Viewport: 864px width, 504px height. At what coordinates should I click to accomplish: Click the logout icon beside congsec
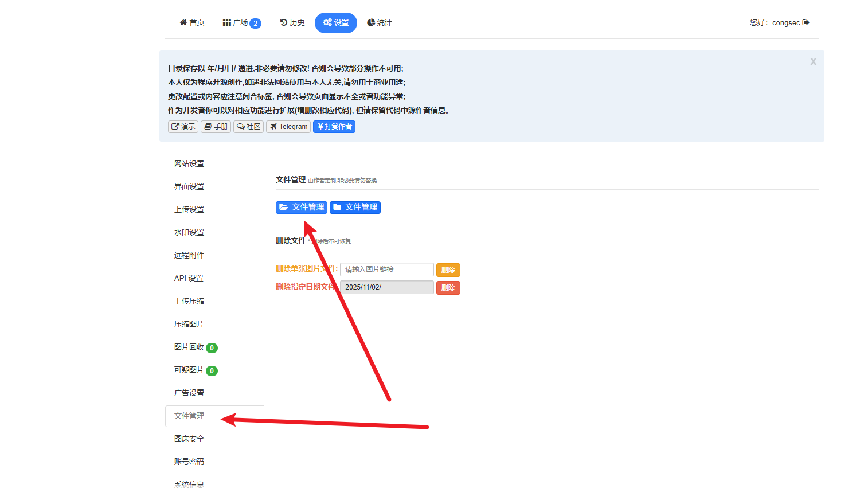coord(806,22)
